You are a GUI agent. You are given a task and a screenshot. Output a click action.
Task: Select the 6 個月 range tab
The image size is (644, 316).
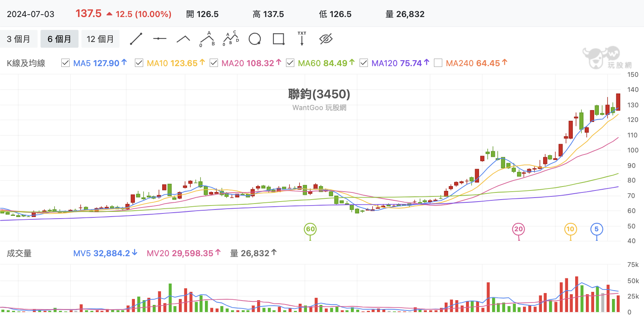[x=59, y=39]
